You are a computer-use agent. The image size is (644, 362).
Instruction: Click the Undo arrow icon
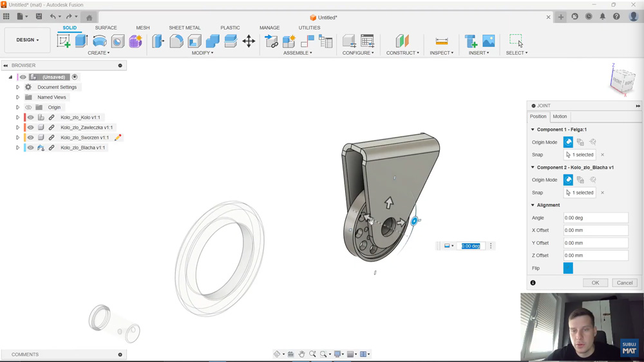pos(53,17)
